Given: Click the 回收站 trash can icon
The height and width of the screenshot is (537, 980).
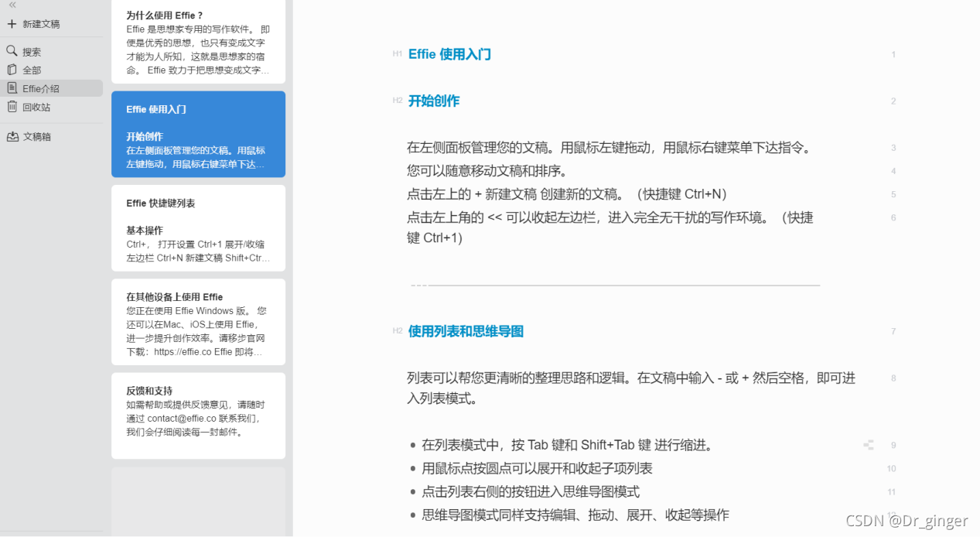Looking at the screenshot, I should tap(12, 107).
